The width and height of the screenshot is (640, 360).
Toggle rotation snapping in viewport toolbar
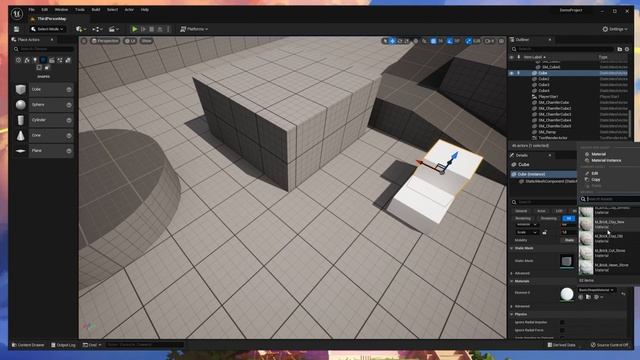(450, 41)
